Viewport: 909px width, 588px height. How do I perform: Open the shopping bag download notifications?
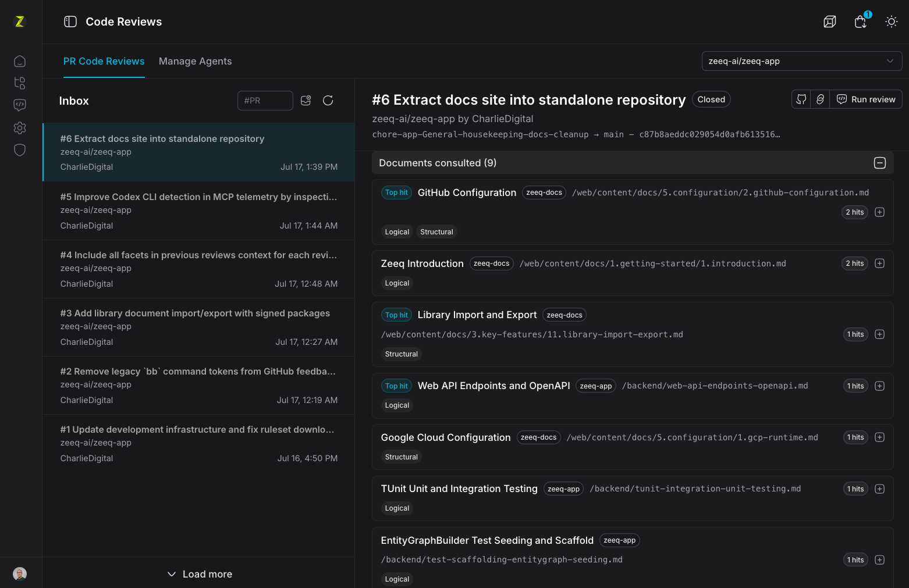click(x=861, y=22)
